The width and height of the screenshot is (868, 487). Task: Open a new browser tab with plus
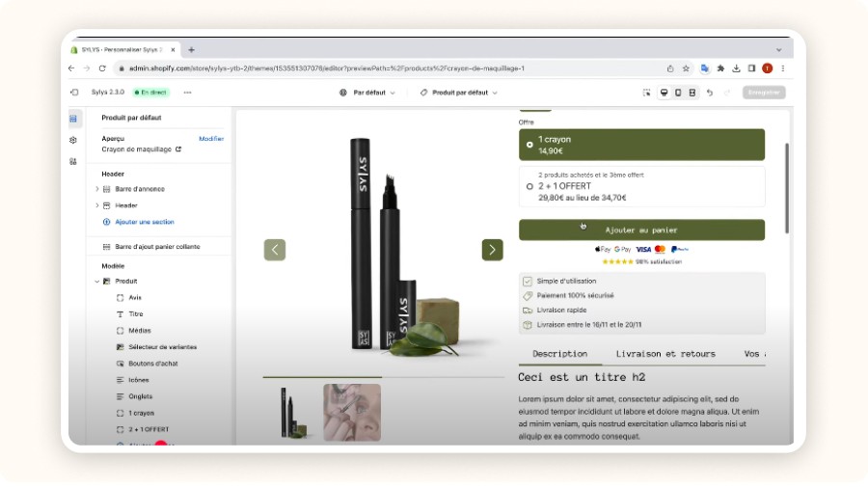coord(192,50)
